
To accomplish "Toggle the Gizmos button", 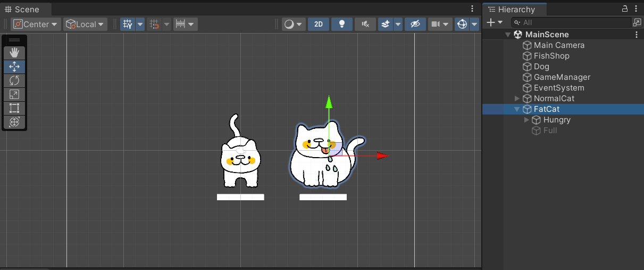I will tap(462, 24).
